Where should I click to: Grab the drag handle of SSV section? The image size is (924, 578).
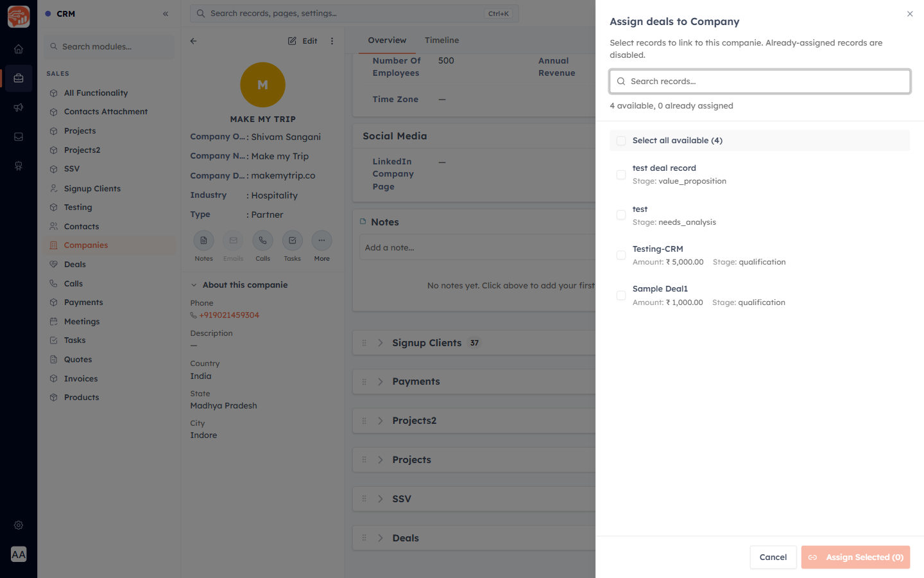point(364,498)
